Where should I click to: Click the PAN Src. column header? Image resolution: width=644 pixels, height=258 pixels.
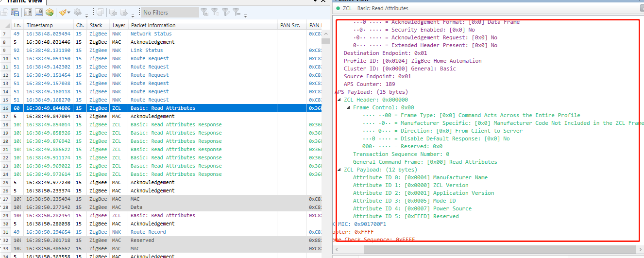point(292,25)
